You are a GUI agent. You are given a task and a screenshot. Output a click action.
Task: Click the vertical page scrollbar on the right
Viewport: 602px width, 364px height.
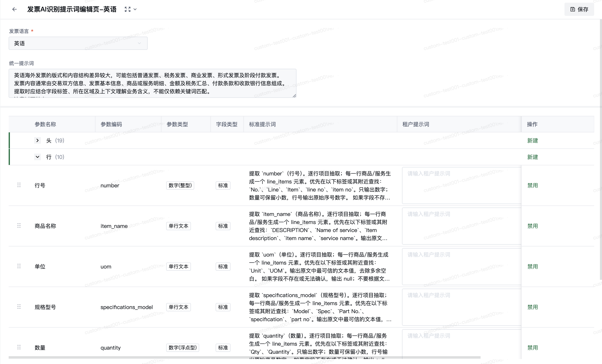(601, 149)
